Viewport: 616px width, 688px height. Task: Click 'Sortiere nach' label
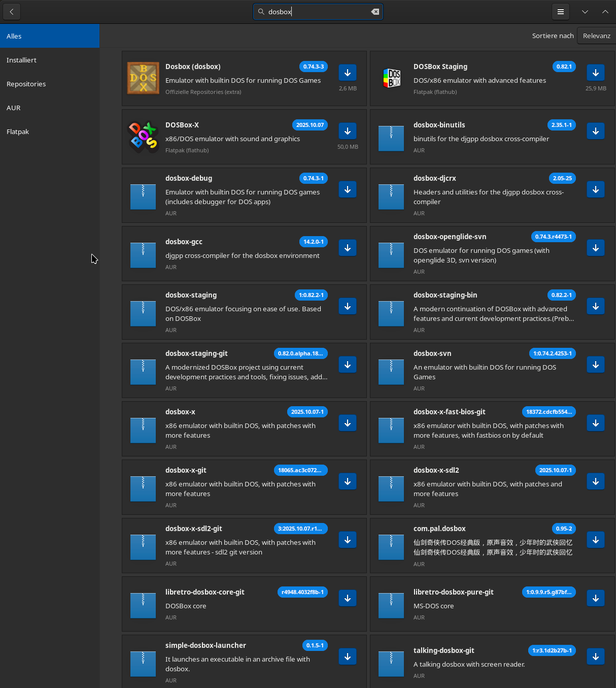[x=553, y=36]
